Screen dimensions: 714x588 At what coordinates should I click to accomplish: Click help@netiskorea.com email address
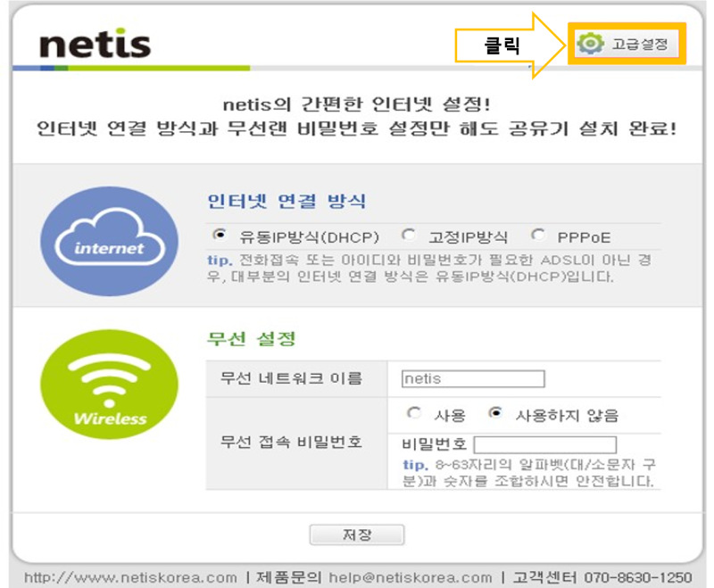point(411,577)
